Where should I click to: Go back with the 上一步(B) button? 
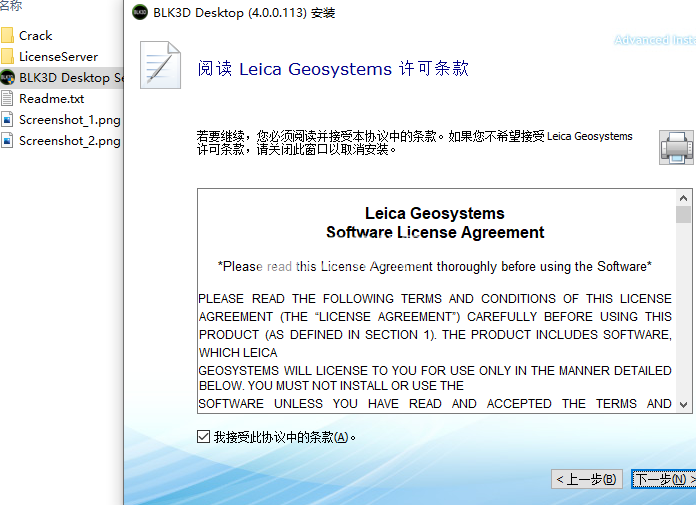pos(587,479)
